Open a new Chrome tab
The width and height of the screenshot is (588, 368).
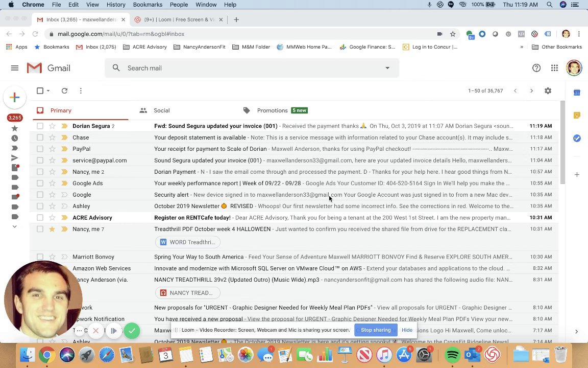[236, 19]
